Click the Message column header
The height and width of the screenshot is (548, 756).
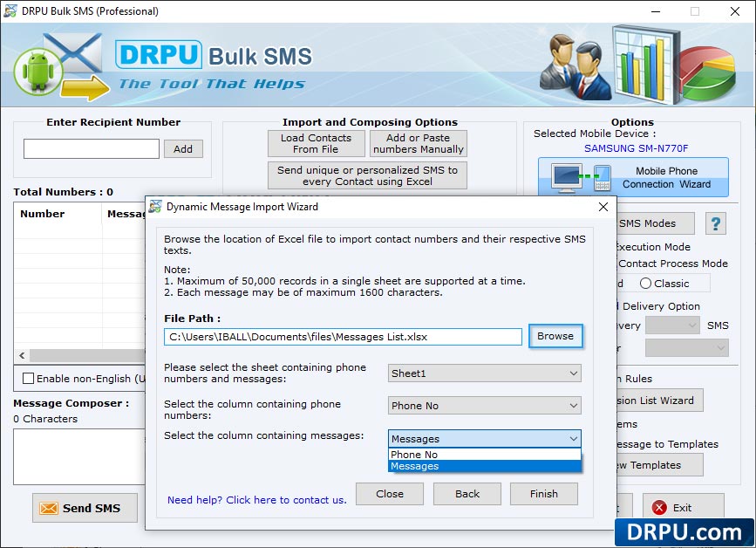[126, 214]
